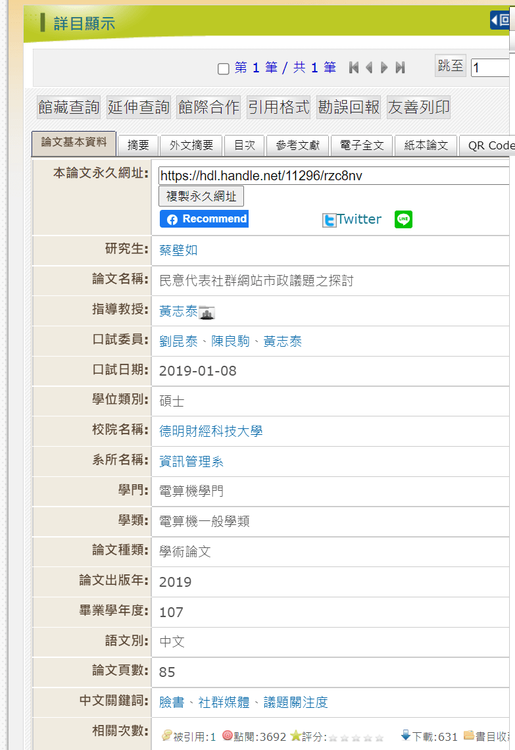Click the jump-to record number field
Viewport: 515px width, 750px height.
(492, 68)
